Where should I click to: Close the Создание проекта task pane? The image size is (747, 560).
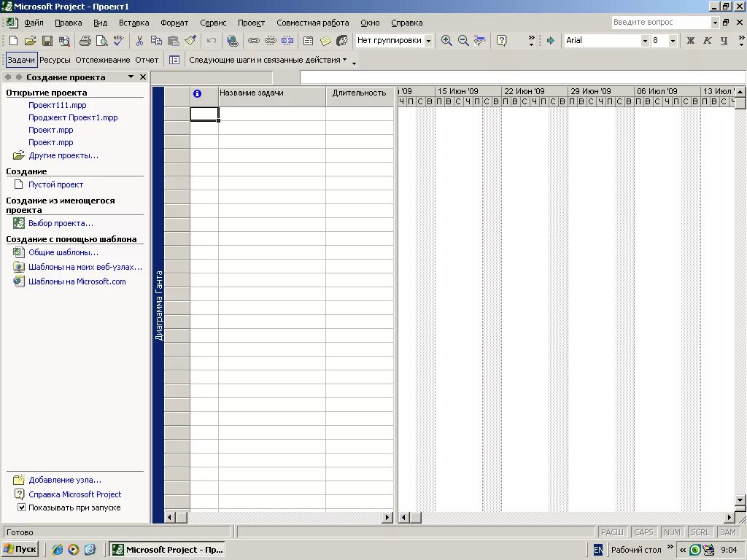[x=143, y=77]
